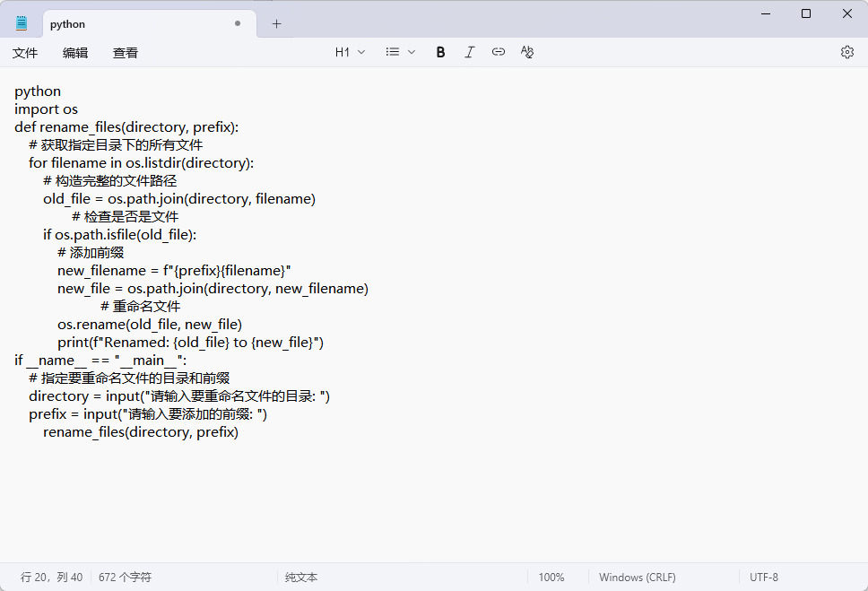This screenshot has height=591, width=868.
Task: Click the bulleted list icon
Action: [x=393, y=52]
